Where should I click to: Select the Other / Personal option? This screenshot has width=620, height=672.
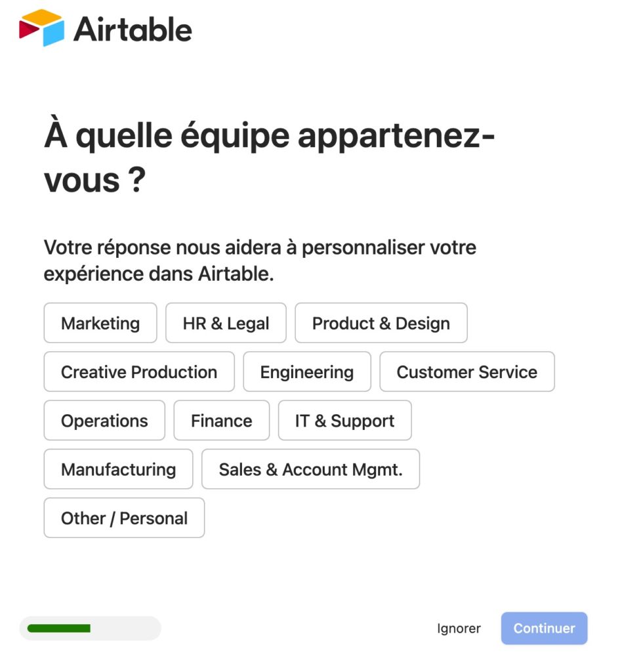[x=123, y=518]
